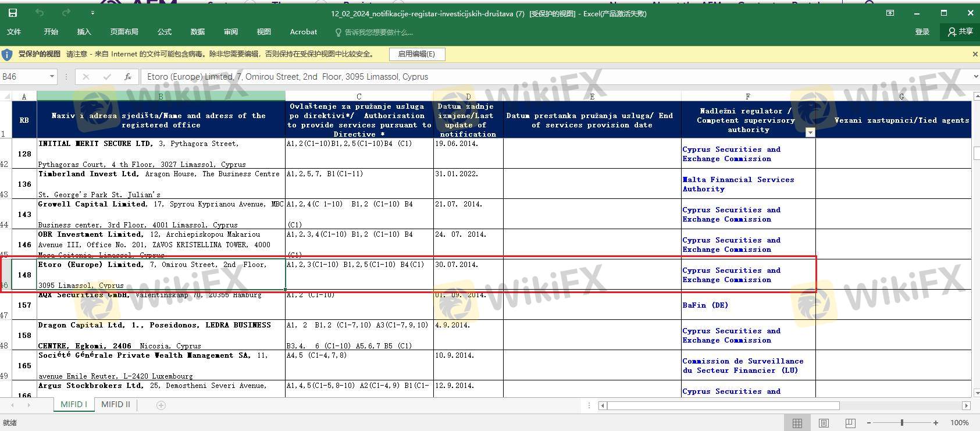
Task: Click the Select All corner of the grid
Action: [x=6, y=97]
